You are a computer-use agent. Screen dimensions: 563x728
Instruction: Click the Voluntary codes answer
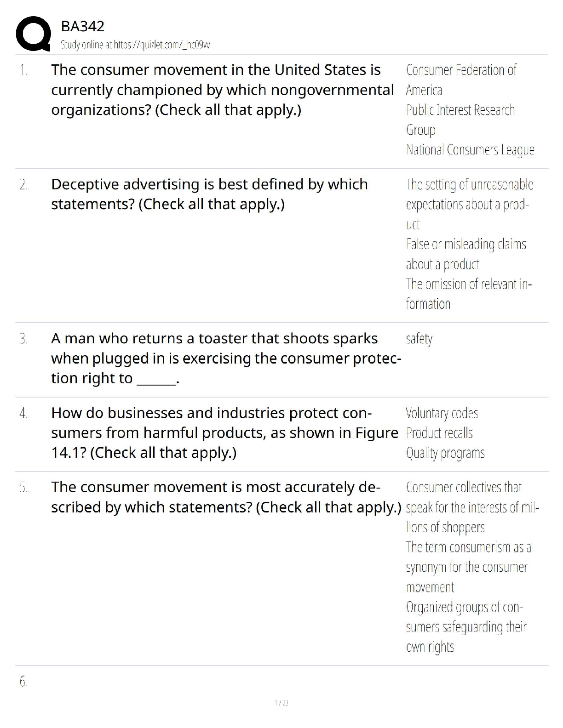[x=442, y=413]
